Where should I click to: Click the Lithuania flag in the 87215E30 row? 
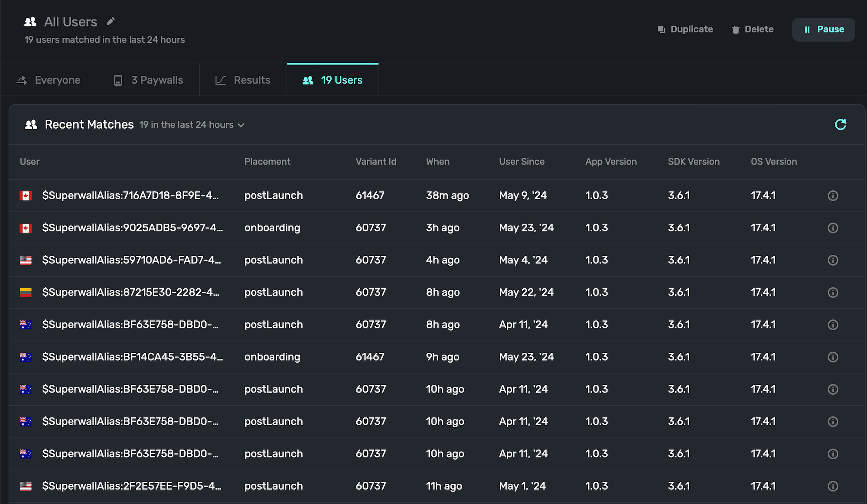coord(26,293)
